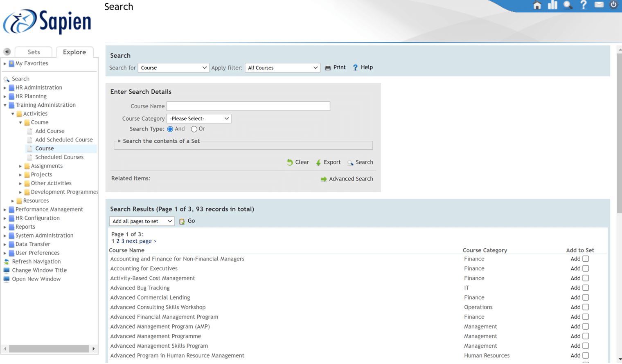Open the magnifying glass search icon top right
Screen dimensions: 622x364
pos(568,5)
